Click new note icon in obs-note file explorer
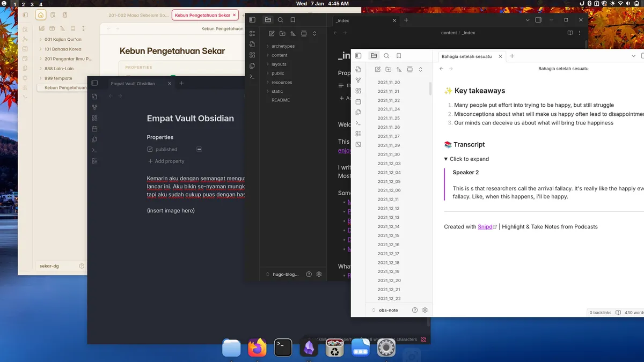 click(378, 69)
